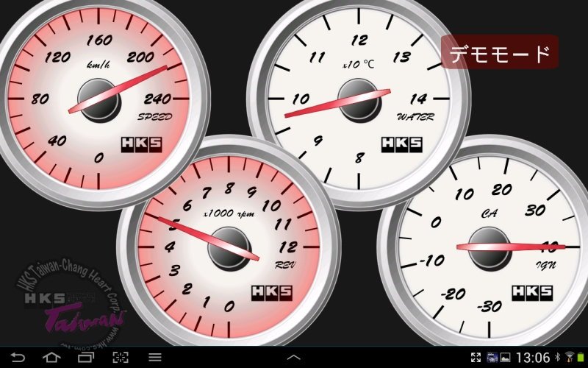Tap the x1000 rpm unit label
Image resolution: width=588 pixels, height=368 pixels.
click(229, 213)
